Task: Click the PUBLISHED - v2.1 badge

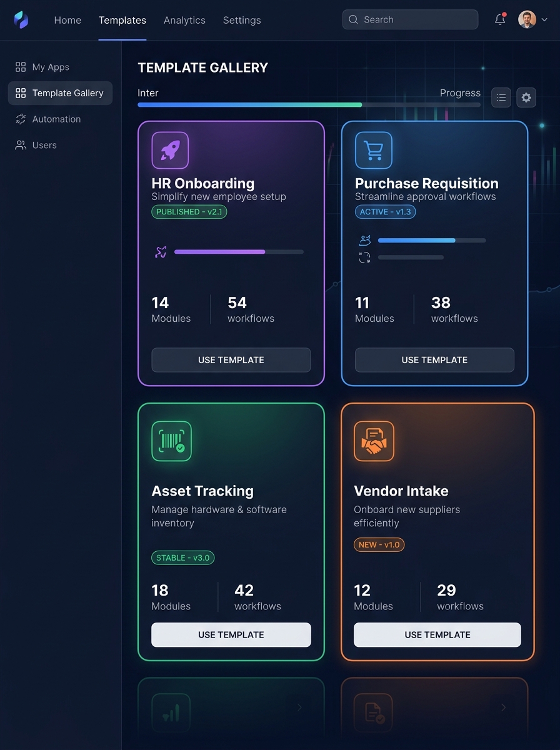Action: [189, 212]
